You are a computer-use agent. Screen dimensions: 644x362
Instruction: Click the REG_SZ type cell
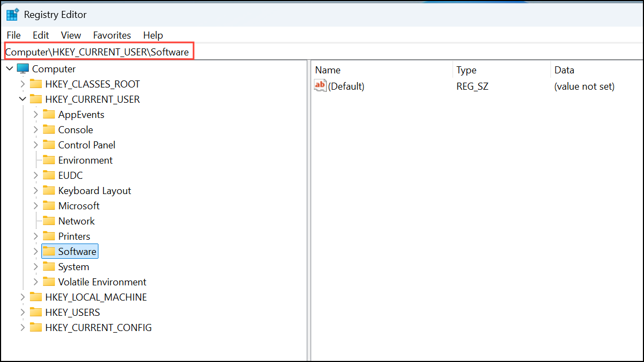click(472, 86)
